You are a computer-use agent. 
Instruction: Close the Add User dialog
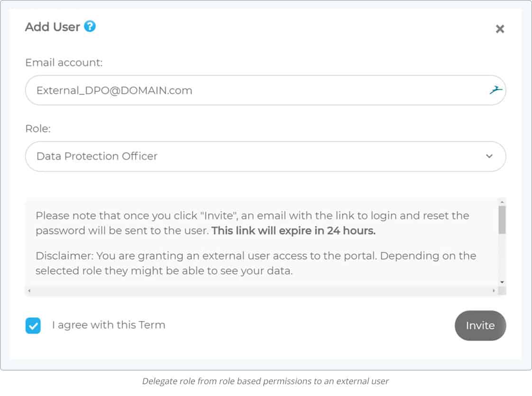tap(500, 29)
